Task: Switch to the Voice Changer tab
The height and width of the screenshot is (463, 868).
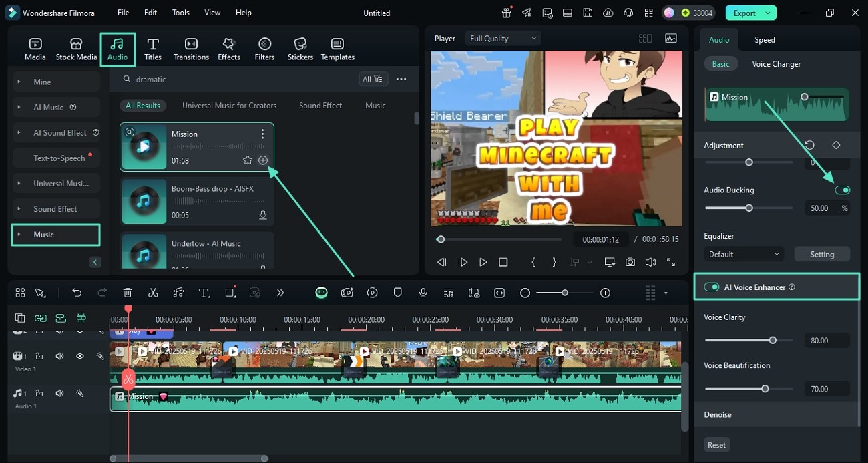Action: (777, 64)
